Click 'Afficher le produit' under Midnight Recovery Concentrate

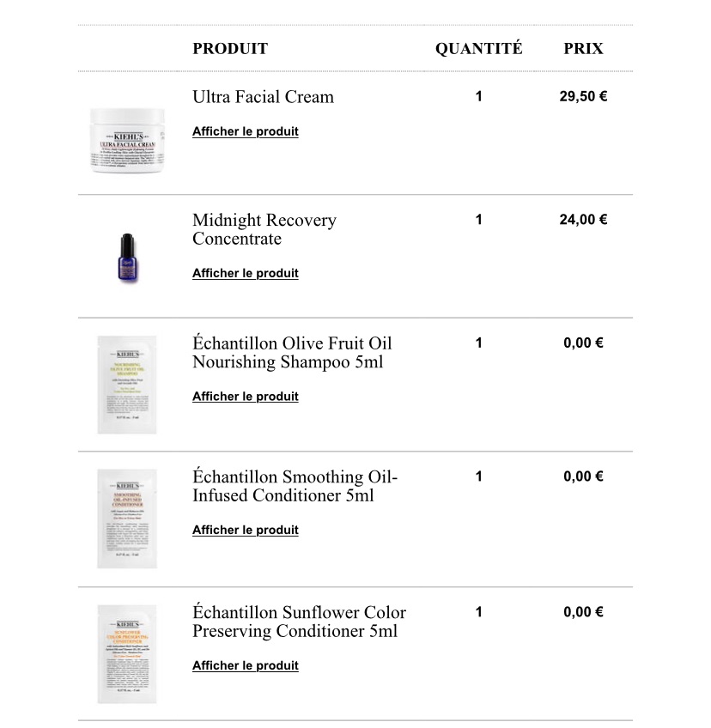pos(246,273)
